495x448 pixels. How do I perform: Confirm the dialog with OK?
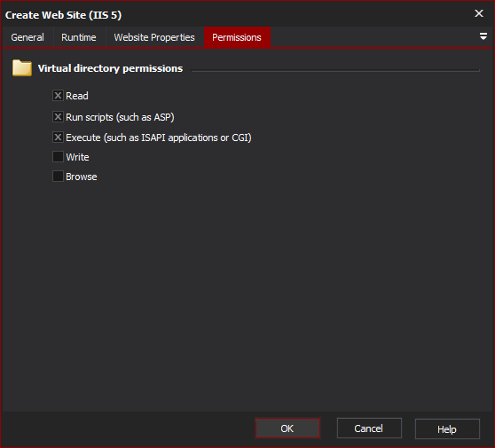287,428
